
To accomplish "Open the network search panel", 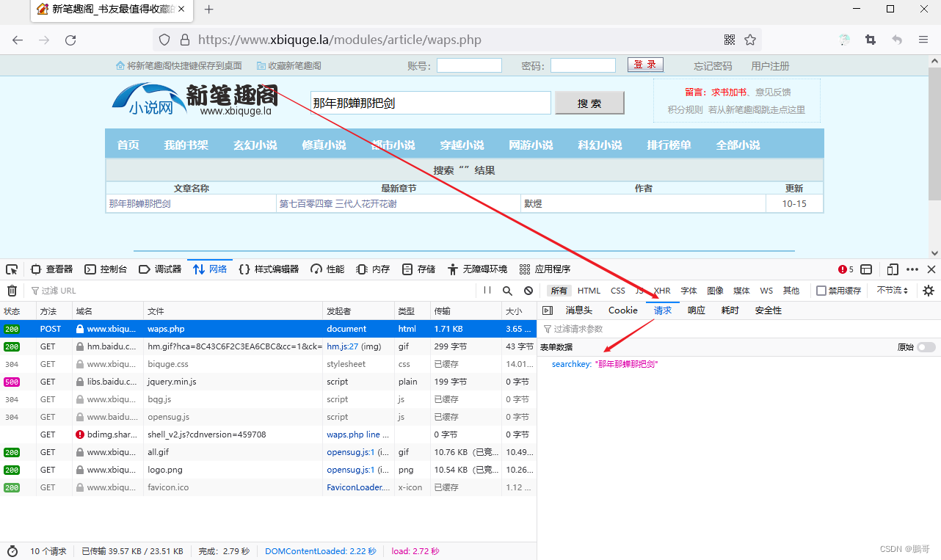I will click(x=508, y=291).
